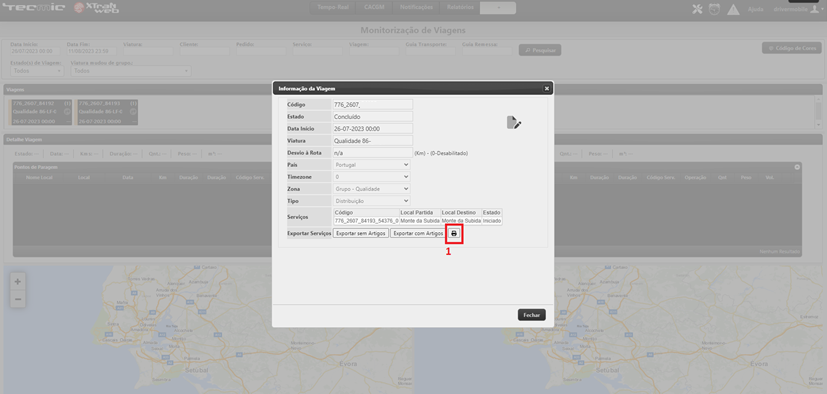827x394 pixels.
Task: Click the print services icon
Action: click(x=454, y=233)
